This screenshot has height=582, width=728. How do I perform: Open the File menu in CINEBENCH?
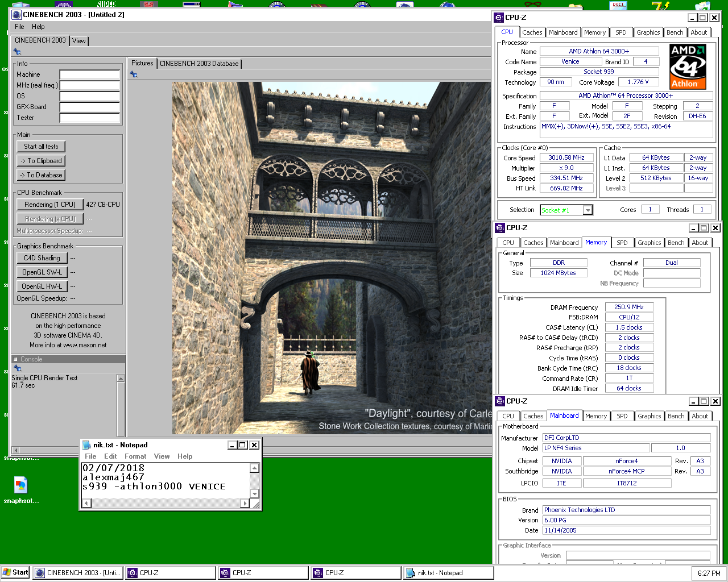click(x=19, y=27)
